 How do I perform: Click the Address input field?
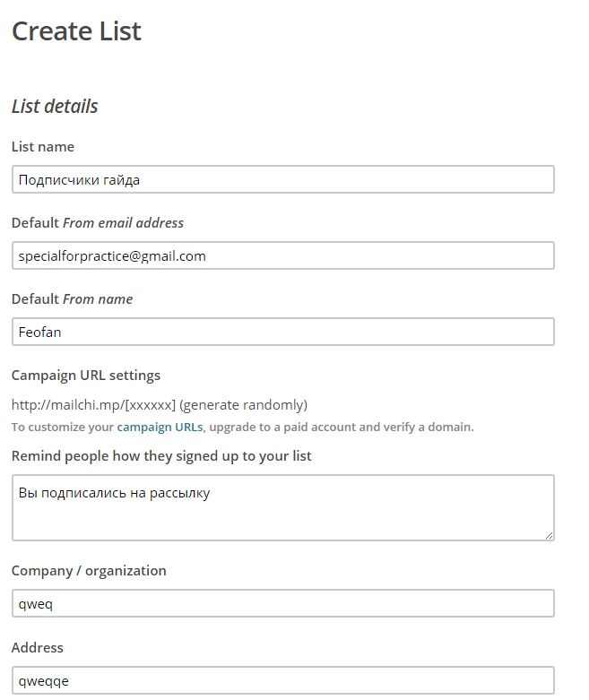pyautogui.click(x=282, y=680)
